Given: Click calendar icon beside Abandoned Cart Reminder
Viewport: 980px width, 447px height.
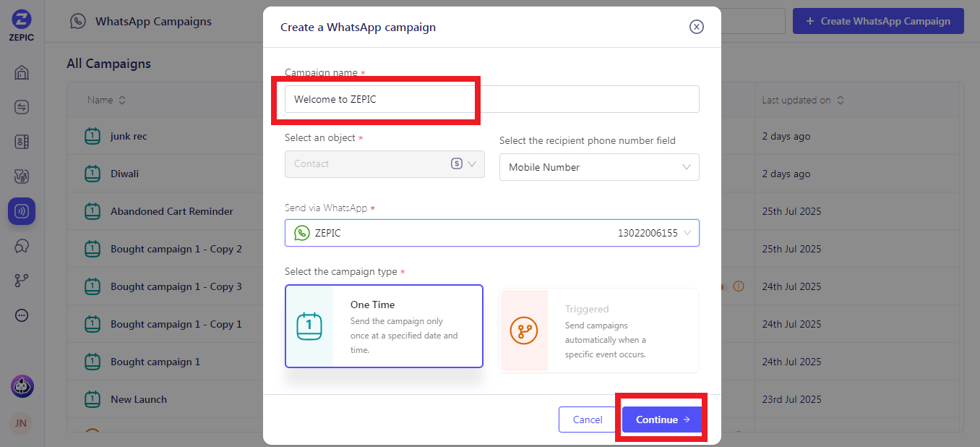Looking at the screenshot, I should (93, 211).
